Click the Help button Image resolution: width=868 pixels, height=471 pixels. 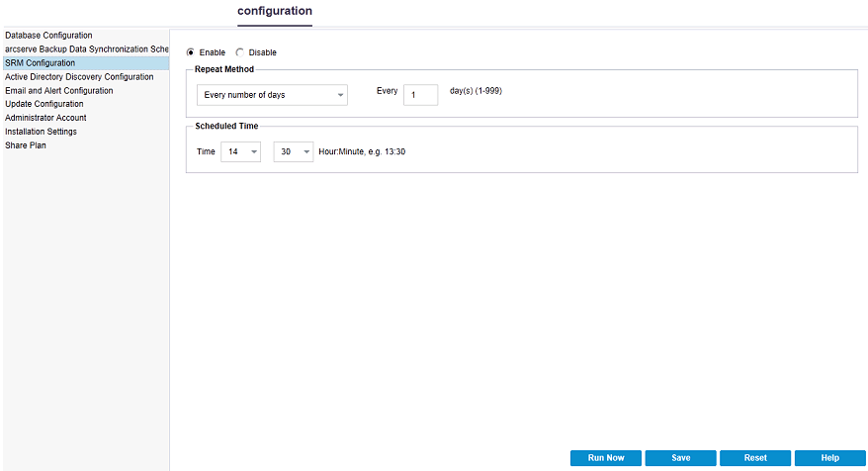click(829, 458)
